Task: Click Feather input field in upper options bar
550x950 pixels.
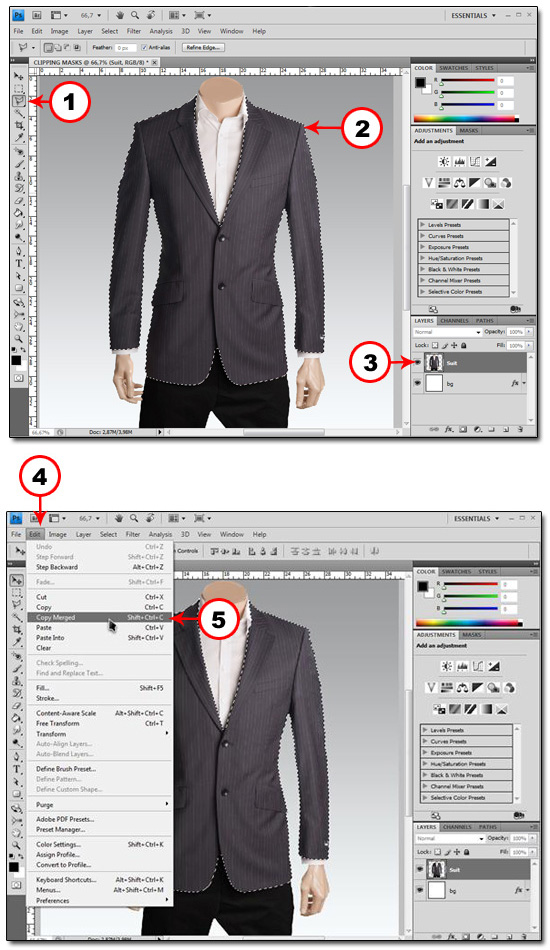Action: tap(125, 47)
